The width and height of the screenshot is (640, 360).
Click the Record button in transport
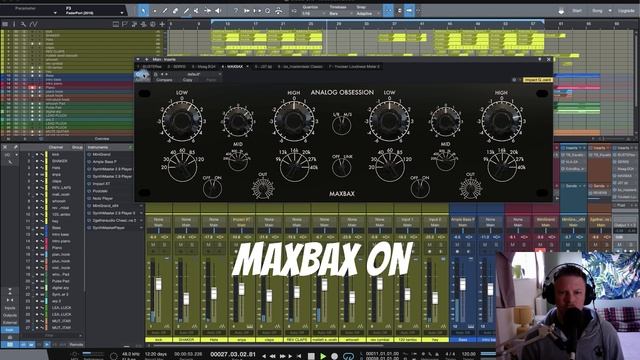coord(334,356)
